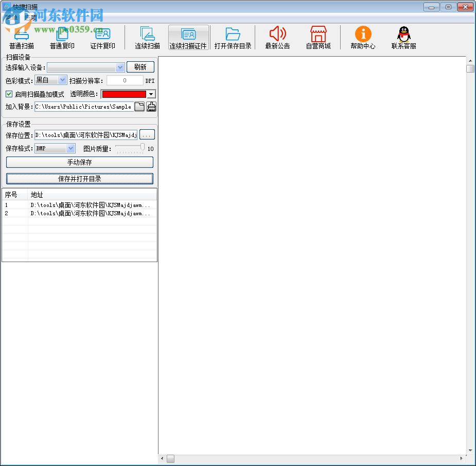Click the 刷新 refresh button

tap(140, 67)
